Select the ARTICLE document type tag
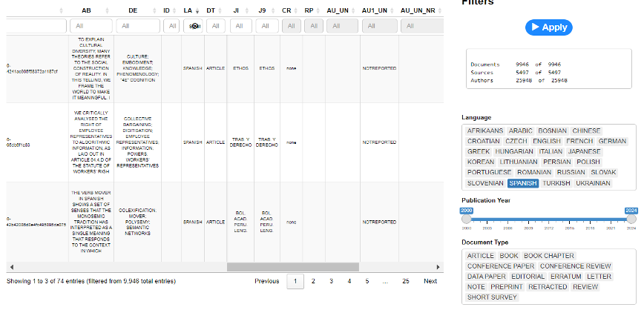The height and width of the screenshot is (310, 644). coord(481,256)
